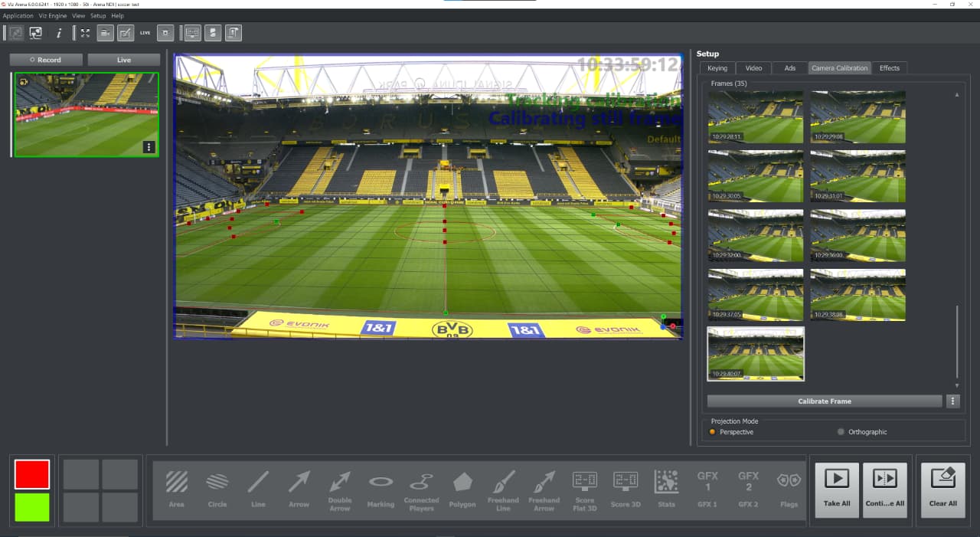The width and height of the screenshot is (980, 537).
Task: Switch to the Keying tab
Action: [717, 67]
